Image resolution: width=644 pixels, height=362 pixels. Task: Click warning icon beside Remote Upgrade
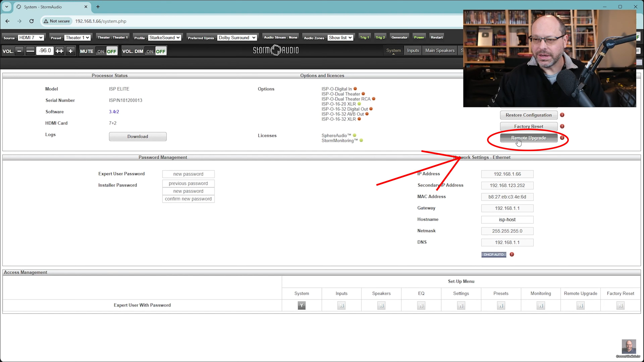coord(562,138)
